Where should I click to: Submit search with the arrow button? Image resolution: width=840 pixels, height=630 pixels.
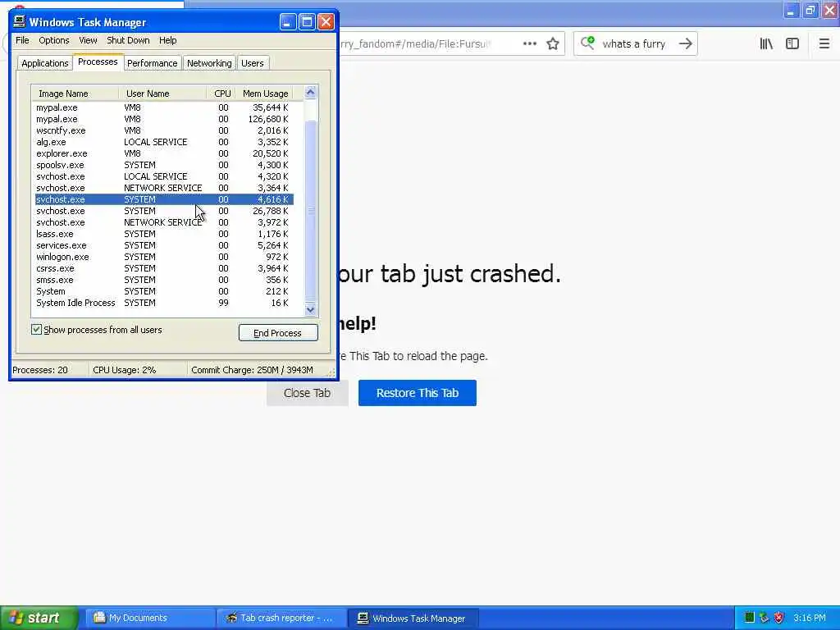(x=685, y=44)
